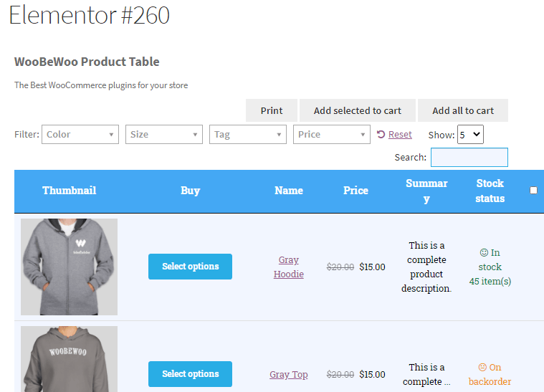Click 'The Best WooCommerce plugins' subtitle text
544x392 pixels.
[x=101, y=85]
